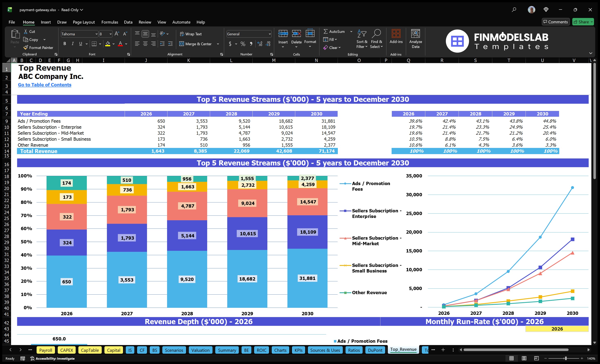Open the Fill Color dropdown arrow
This screenshot has width=600, height=364.
(113, 44)
